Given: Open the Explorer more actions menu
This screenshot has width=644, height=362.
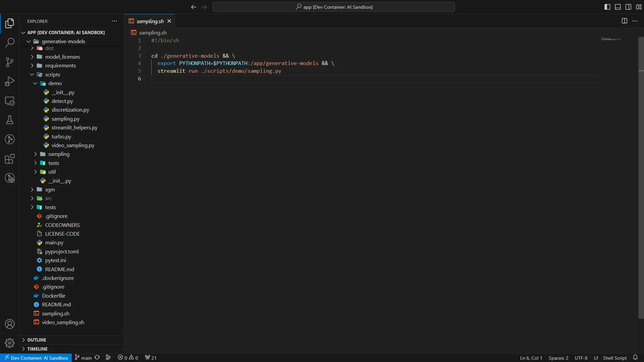Looking at the screenshot, I should click(x=114, y=21).
